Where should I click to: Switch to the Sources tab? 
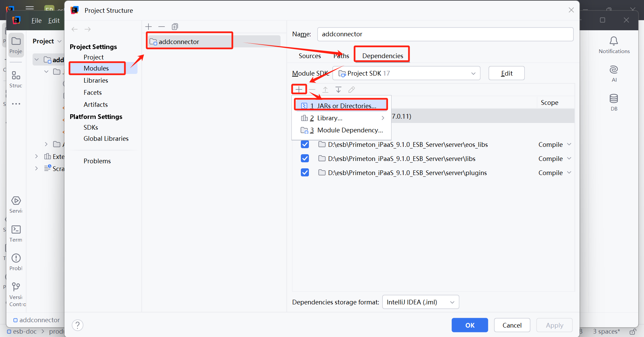click(310, 56)
